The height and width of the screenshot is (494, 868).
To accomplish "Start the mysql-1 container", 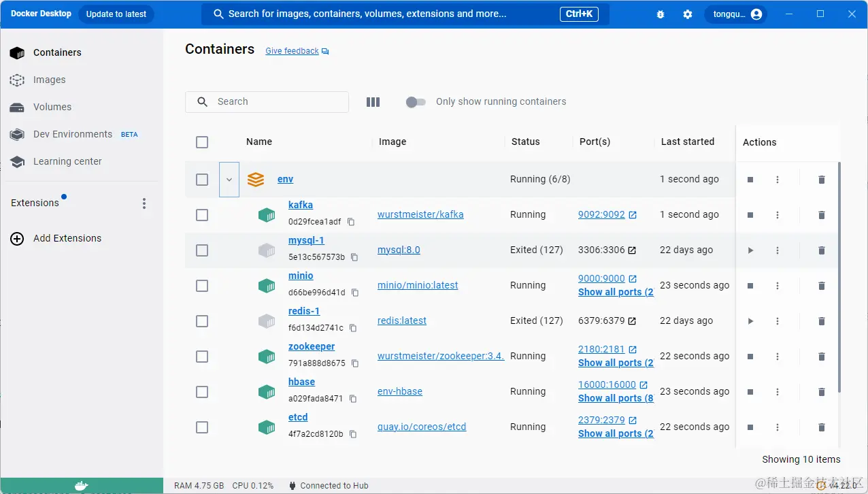I will 750,250.
